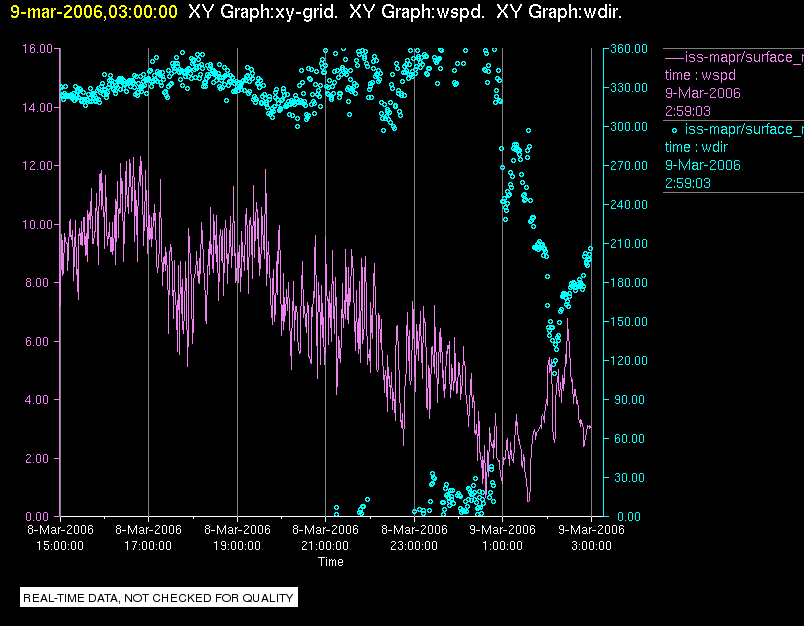Click the '90.00' right axis label
804x626 pixels.
[x=629, y=399]
